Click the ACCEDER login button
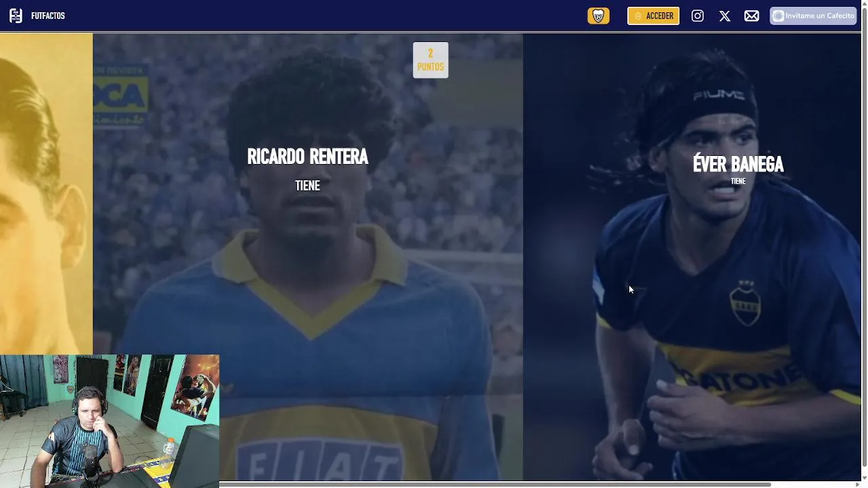The image size is (868, 488). pos(653,16)
